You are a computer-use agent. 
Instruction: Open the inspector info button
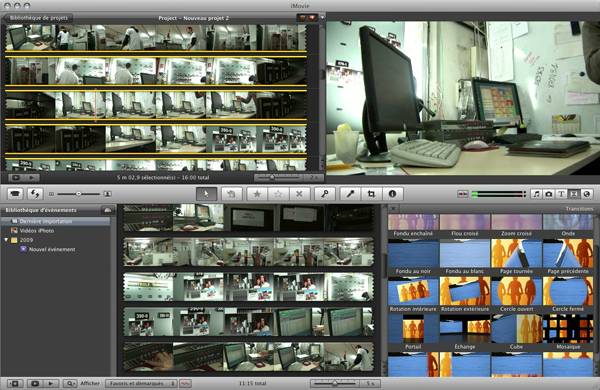click(x=392, y=194)
